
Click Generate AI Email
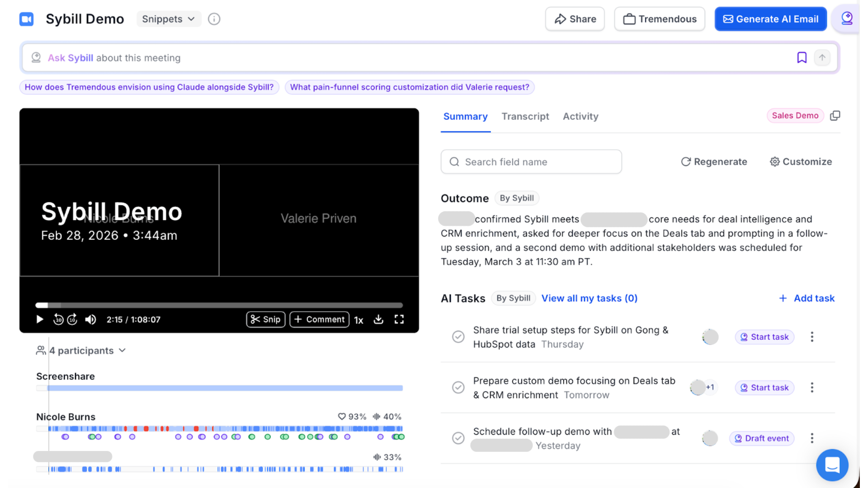(x=770, y=19)
